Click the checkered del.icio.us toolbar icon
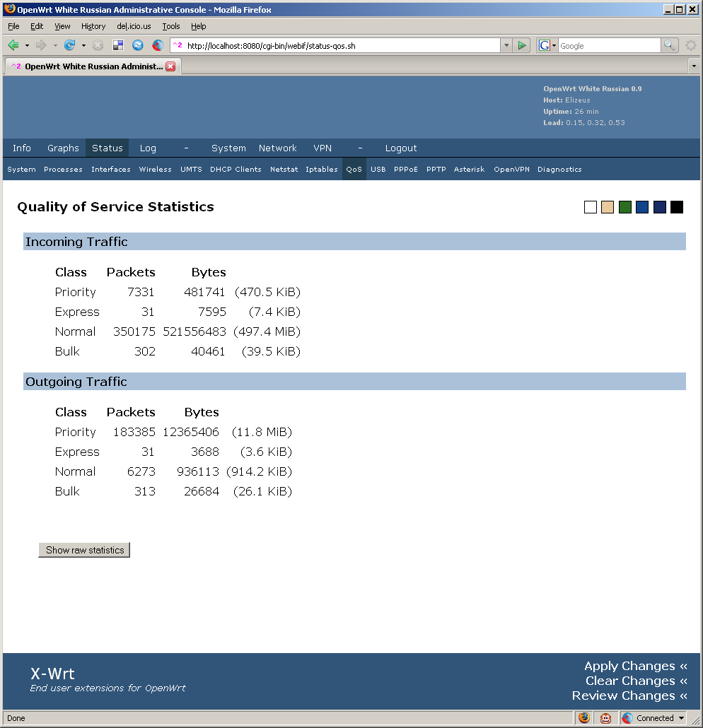703x728 pixels. tap(118, 45)
